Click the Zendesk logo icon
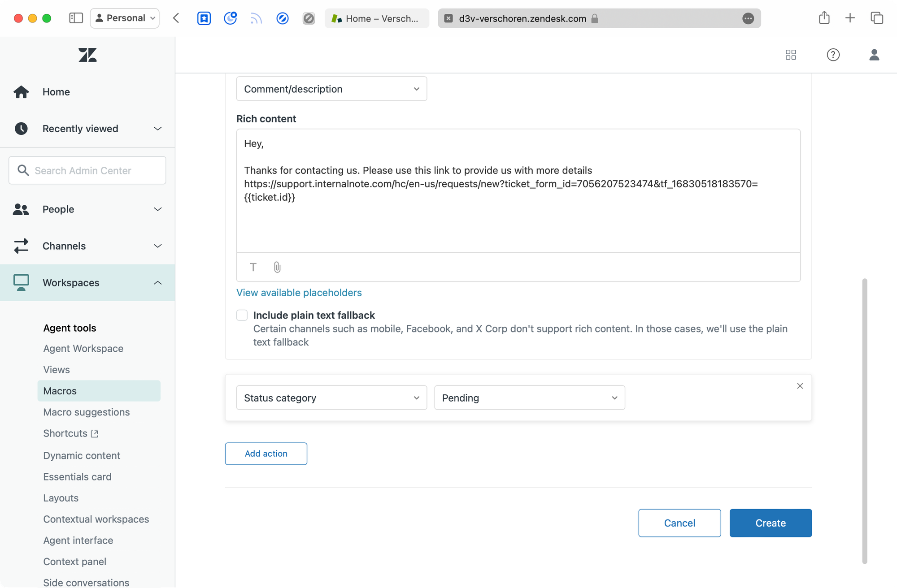 87,55
